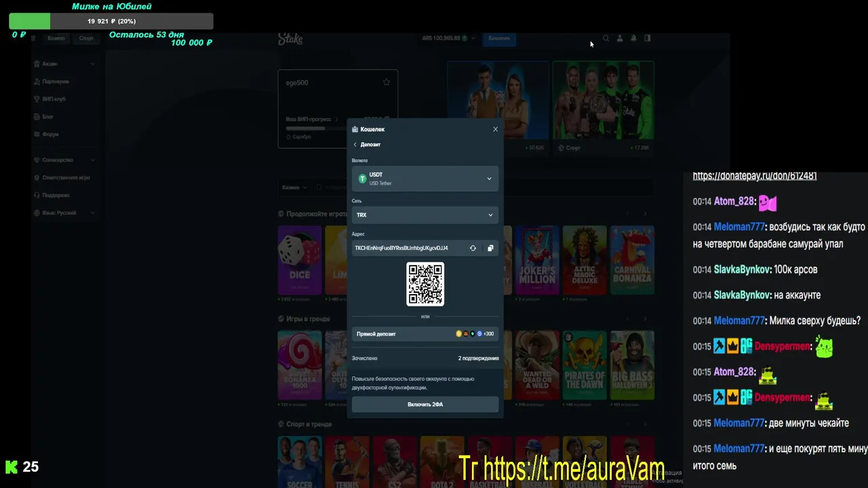Image resolution: width=868 pixels, height=488 pixels.
Task: Click the donation goal progress bar
Action: pyautogui.click(x=111, y=21)
